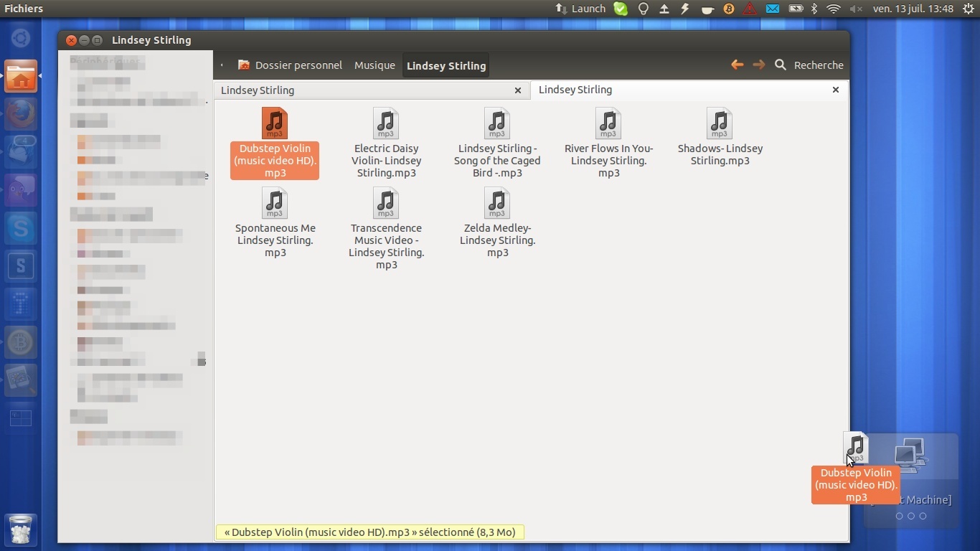Viewport: 980px width, 551px height.
Task: Select the Electric Daisy Violin mp3 file
Action: click(386, 142)
